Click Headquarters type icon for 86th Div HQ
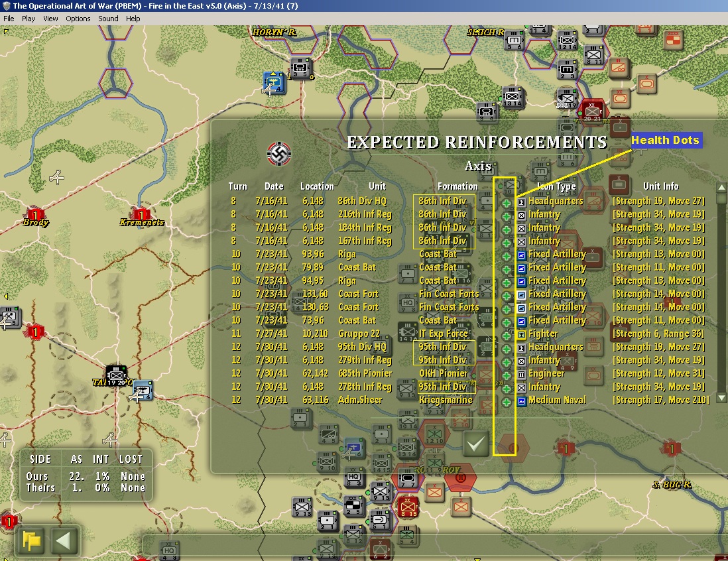This screenshot has width=728, height=561. pyautogui.click(x=521, y=202)
